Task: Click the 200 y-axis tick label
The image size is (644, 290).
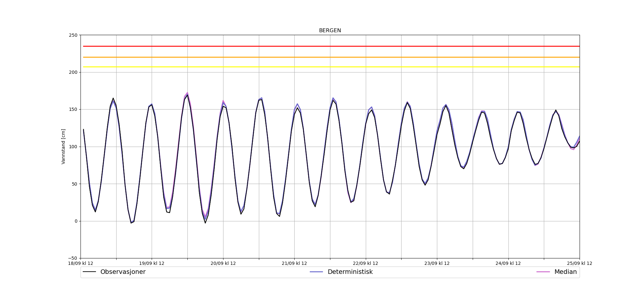Action: pyautogui.click(x=73, y=72)
